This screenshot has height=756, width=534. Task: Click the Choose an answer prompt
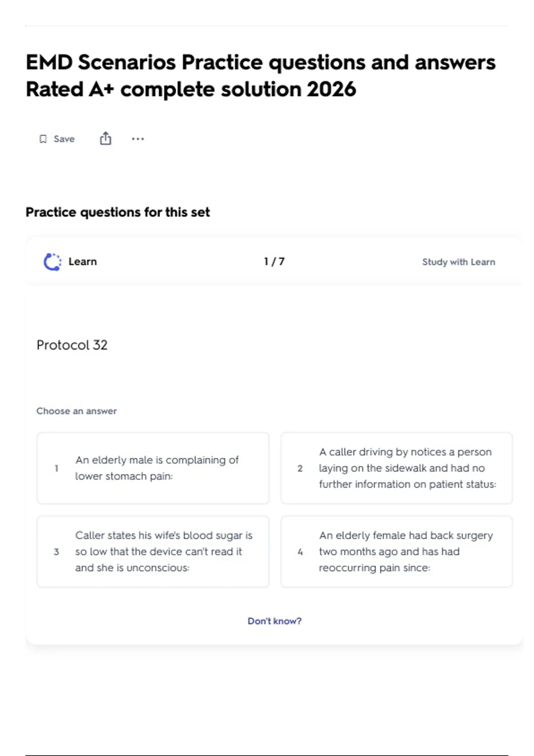(77, 411)
